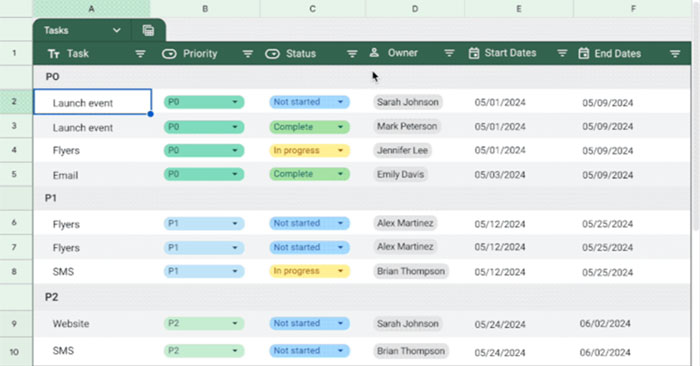The height and width of the screenshot is (366, 700).
Task: Open Priority P1 dropdown in row 6
Action: point(204,223)
